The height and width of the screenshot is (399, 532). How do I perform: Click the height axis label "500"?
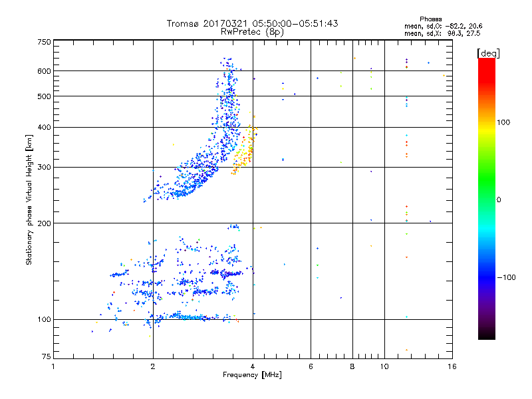tap(44, 96)
